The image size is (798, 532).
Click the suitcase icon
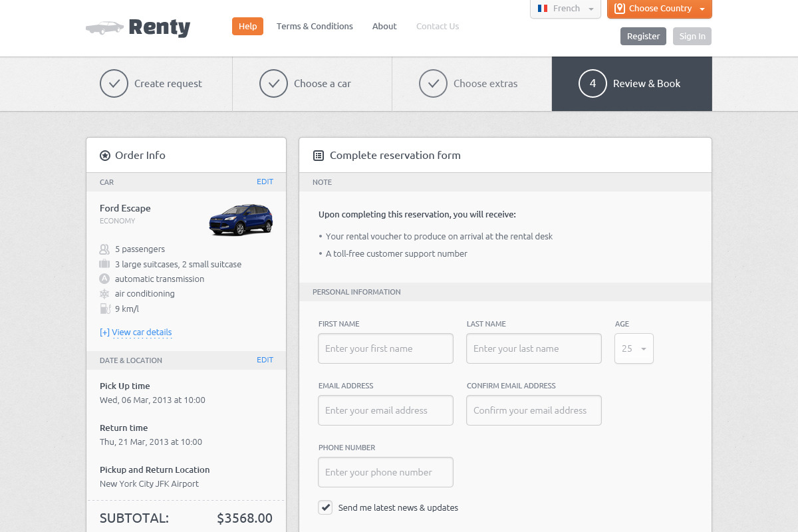104,264
